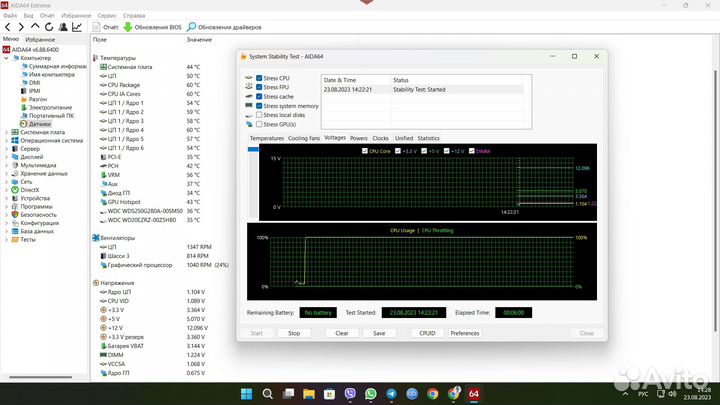720x405 pixels.
Task: Enable Stress GPU(s) checkbox
Action: (259, 124)
